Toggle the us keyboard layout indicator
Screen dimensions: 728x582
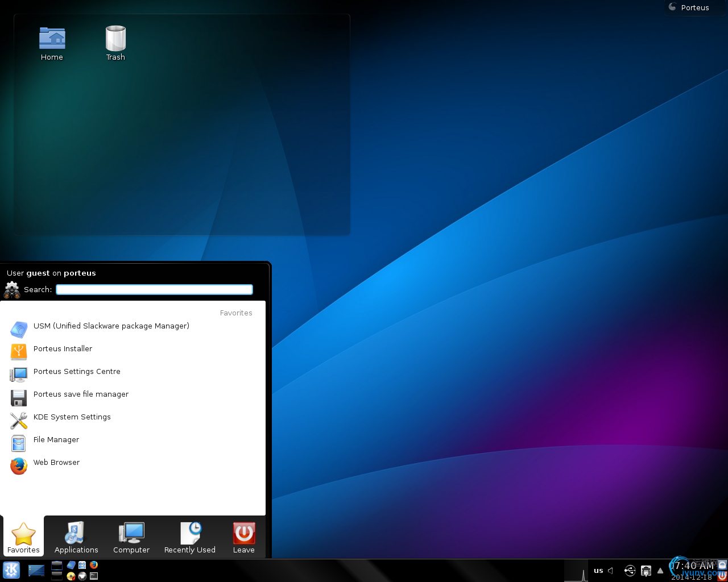click(x=598, y=571)
